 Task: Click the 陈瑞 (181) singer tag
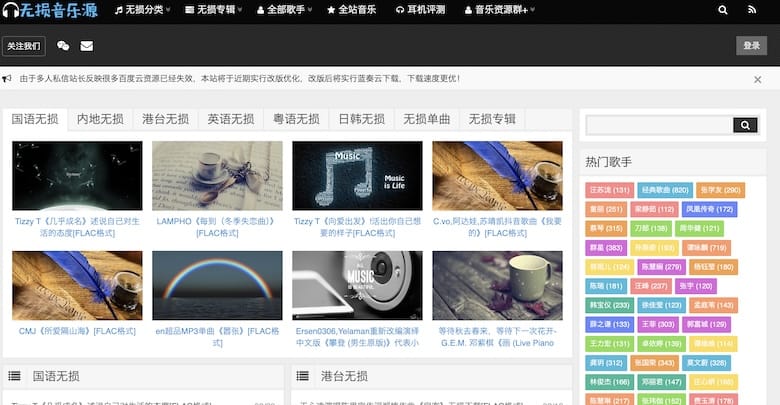606,286
